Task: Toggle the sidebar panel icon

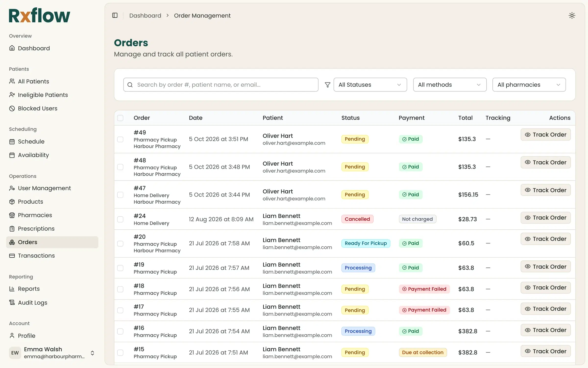Action: click(115, 15)
